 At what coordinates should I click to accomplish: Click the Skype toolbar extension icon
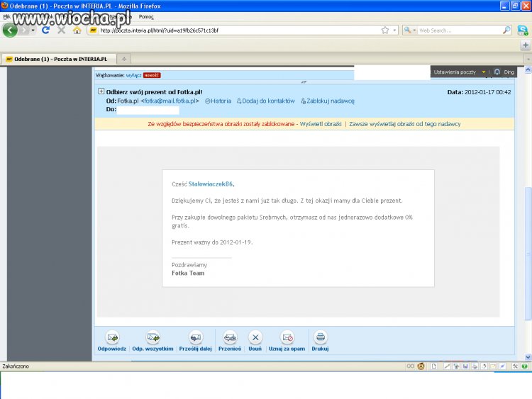pyautogui.click(x=523, y=30)
